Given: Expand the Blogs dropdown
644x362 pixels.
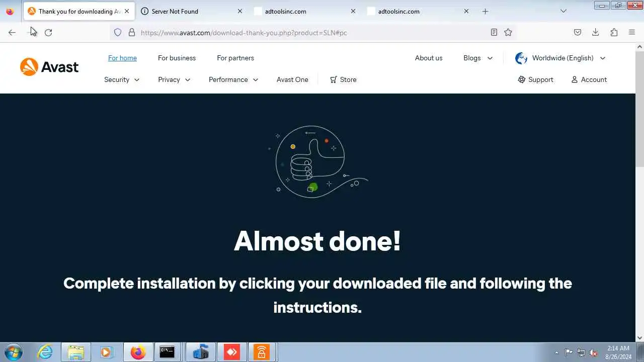Looking at the screenshot, I should coord(478,58).
